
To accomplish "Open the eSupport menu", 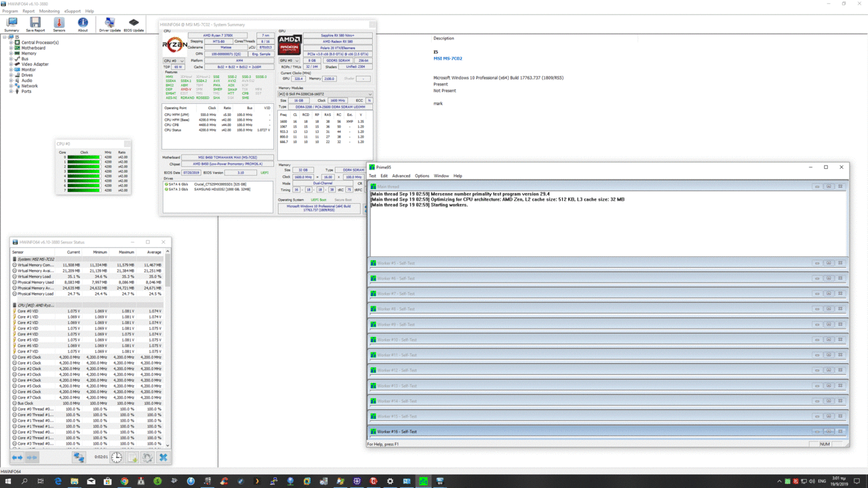I will (73, 12).
